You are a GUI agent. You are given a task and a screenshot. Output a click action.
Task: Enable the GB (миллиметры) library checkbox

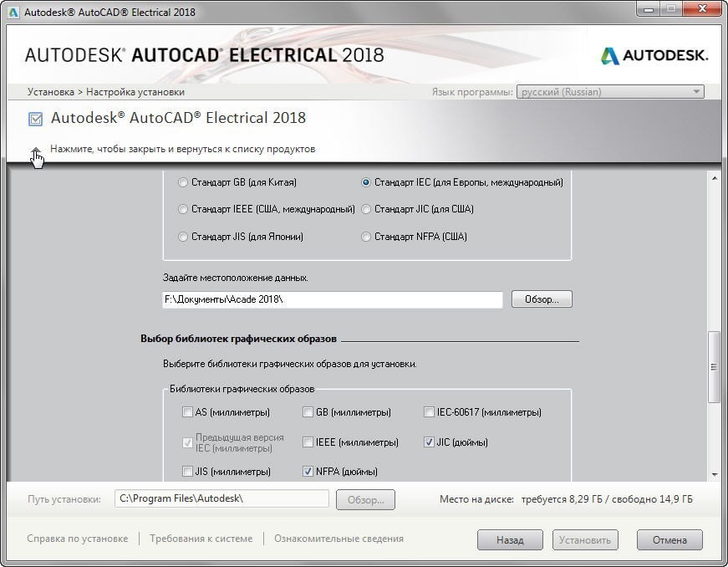pos(308,412)
